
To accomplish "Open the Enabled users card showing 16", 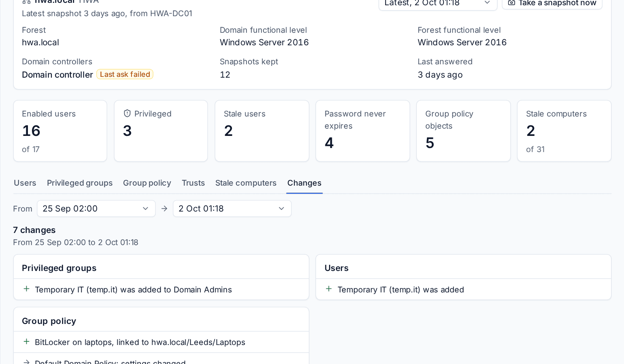I will [60, 131].
